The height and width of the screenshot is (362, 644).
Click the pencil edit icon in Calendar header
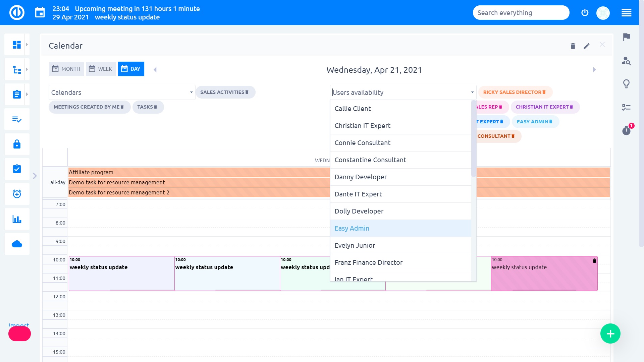(586, 46)
